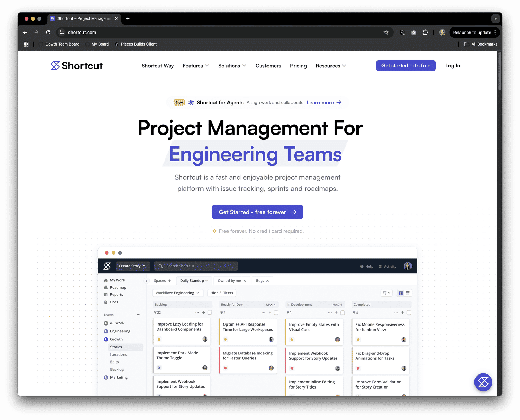This screenshot has width=520, height=420.
Task: Select the Daily Standup space tab
Action: tap(194, 281)
